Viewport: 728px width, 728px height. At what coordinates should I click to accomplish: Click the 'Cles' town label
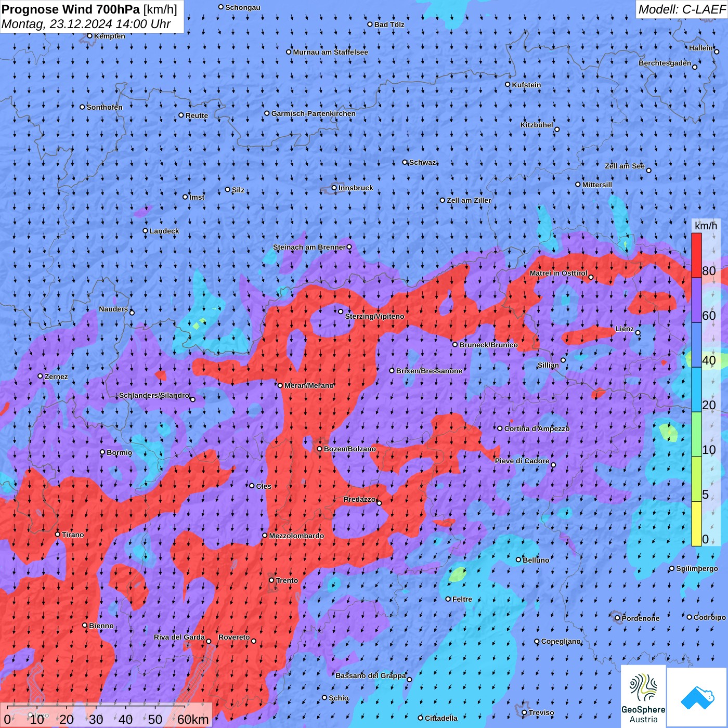tap(264, 486)
